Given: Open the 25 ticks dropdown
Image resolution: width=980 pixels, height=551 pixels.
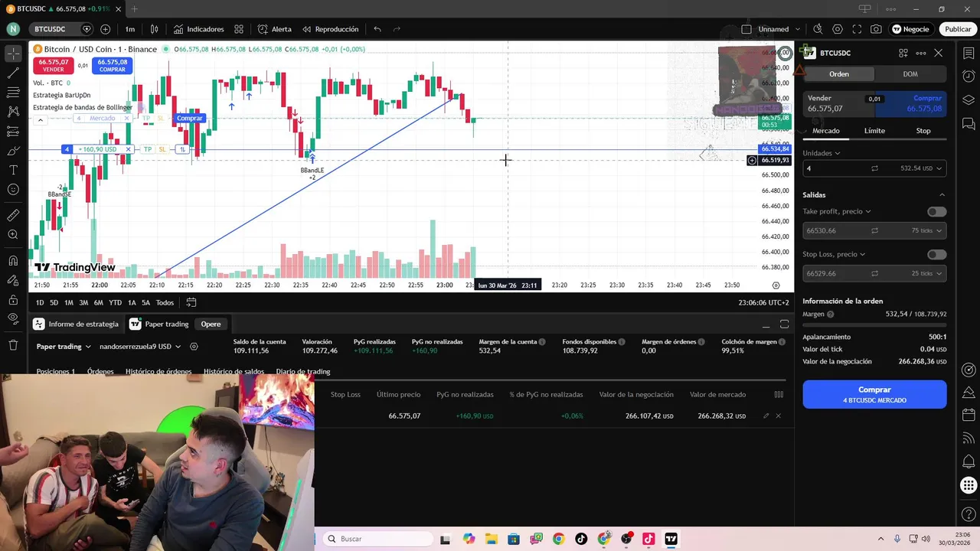Looking at the screenshot, I should tap(926, 273).
